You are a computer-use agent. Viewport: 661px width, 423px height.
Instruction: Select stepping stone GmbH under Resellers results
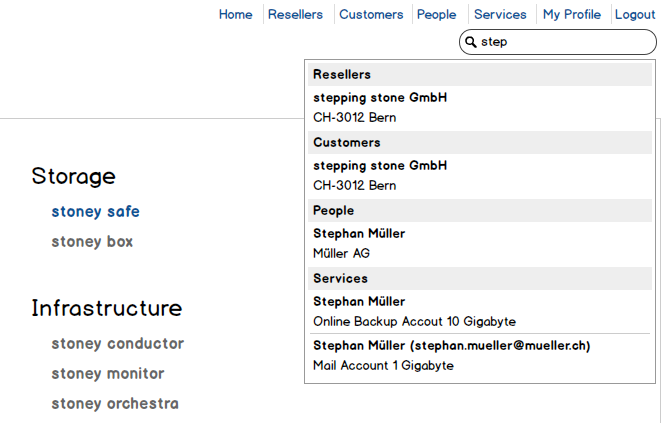(380, 98)
